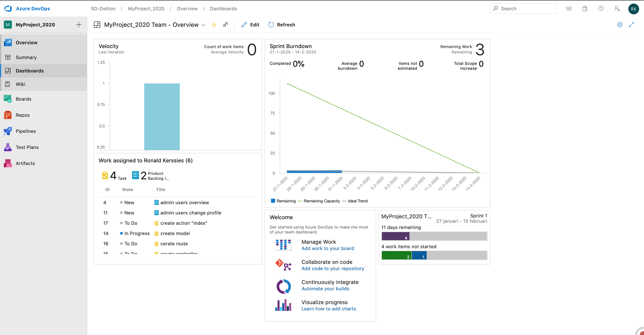Click the Remaining Capacity legend entry
The height and width of the screenshot is (335, 644).
tap(319, 201)
